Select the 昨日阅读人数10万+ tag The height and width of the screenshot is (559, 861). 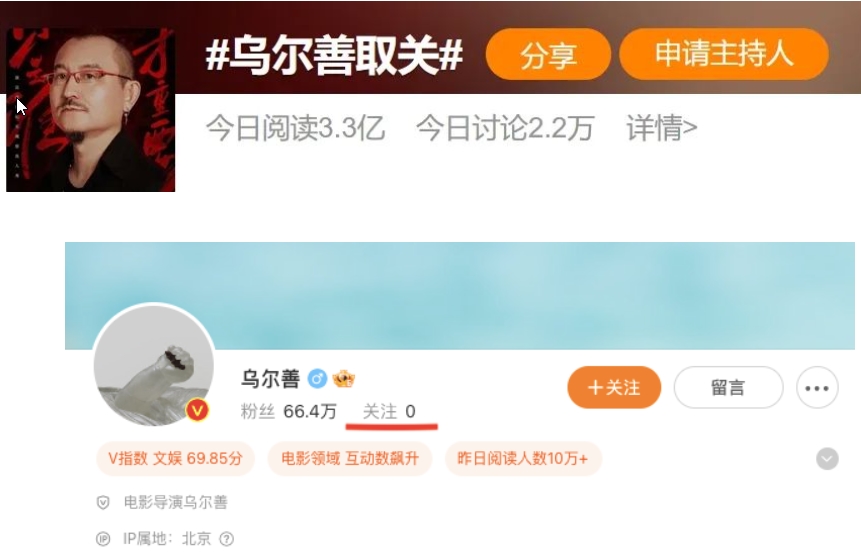click(523, 459)
